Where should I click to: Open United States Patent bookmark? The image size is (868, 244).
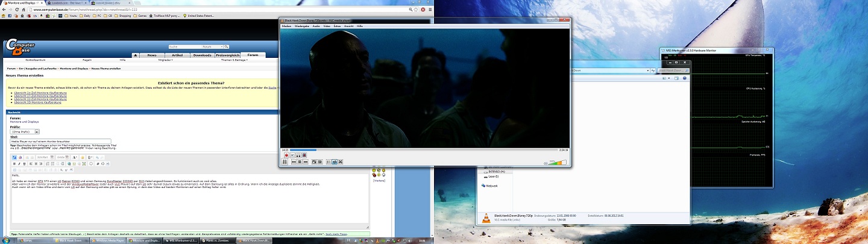[x=199, y=16]
